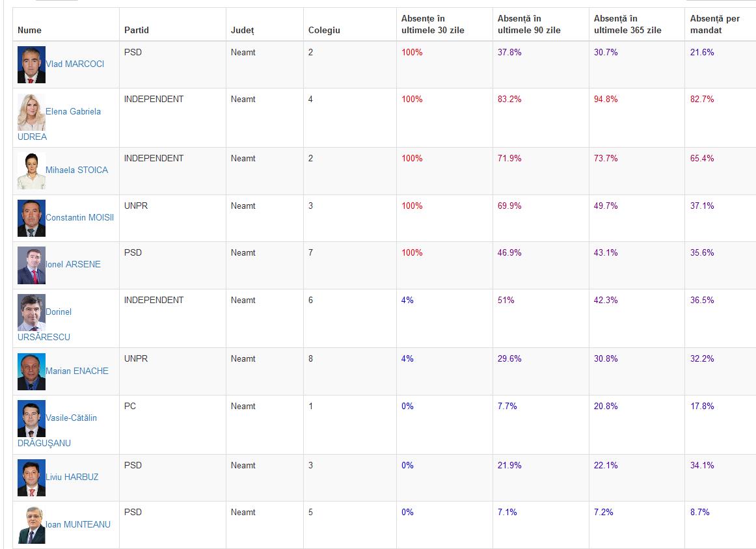756x549 pixels.
Task: Open Mihaela STOICA profile link
Action: tap(77, 170)
